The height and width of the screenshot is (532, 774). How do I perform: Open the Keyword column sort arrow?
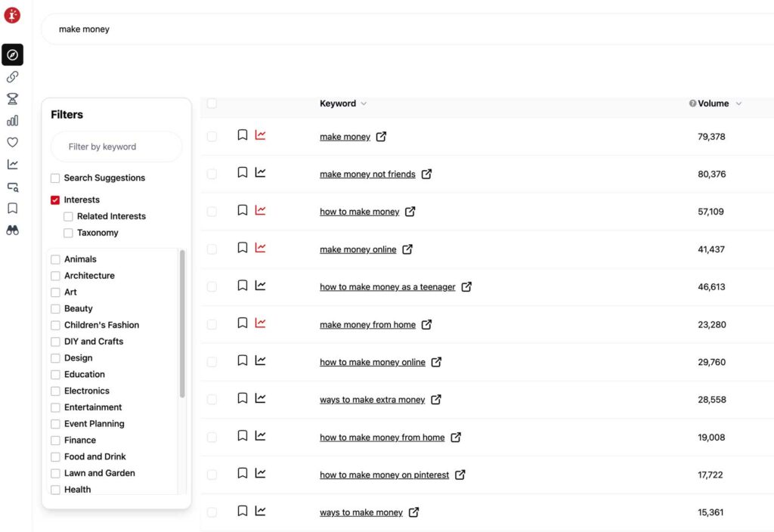pyautogui.click(x=364, y=104)
